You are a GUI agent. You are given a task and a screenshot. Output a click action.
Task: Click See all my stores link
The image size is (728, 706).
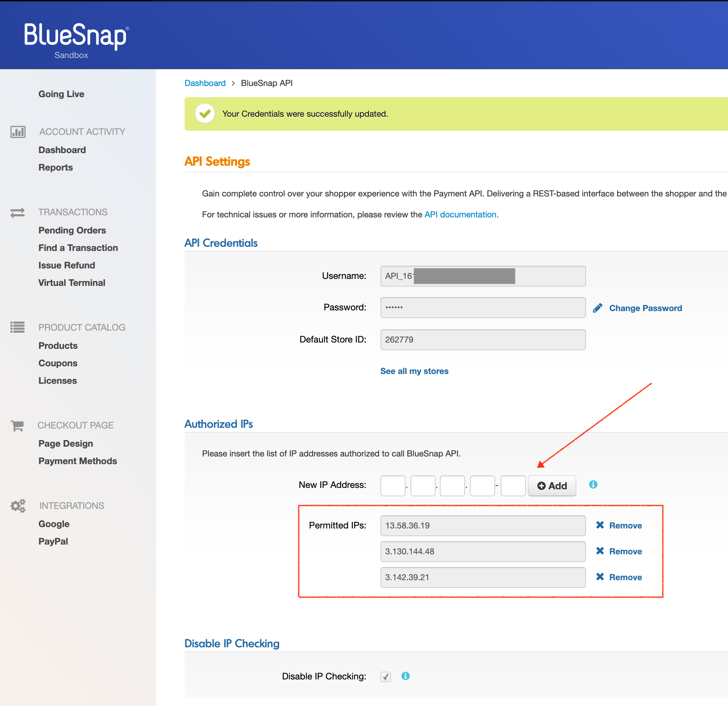[414, 371]
